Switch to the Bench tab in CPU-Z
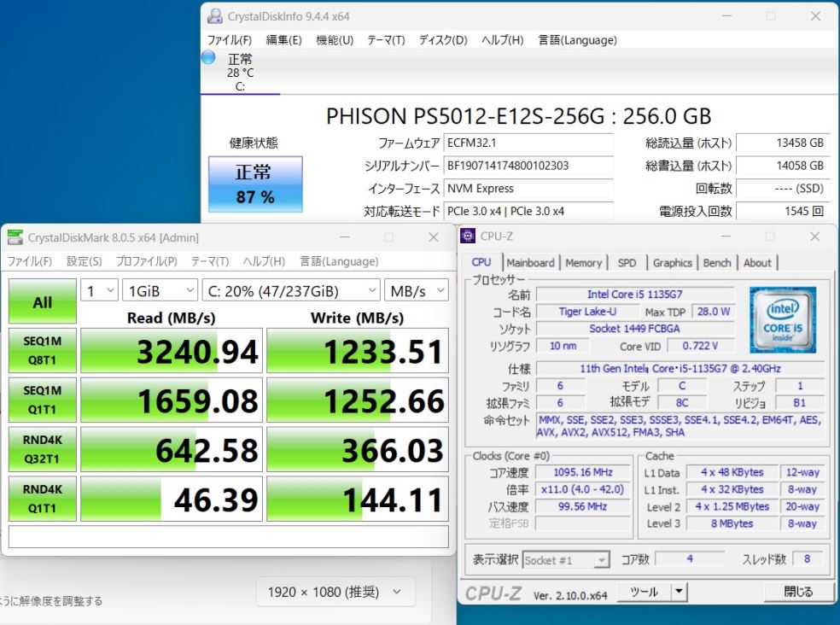This screenshot has width=840, height=625. (x=717, y=263)
